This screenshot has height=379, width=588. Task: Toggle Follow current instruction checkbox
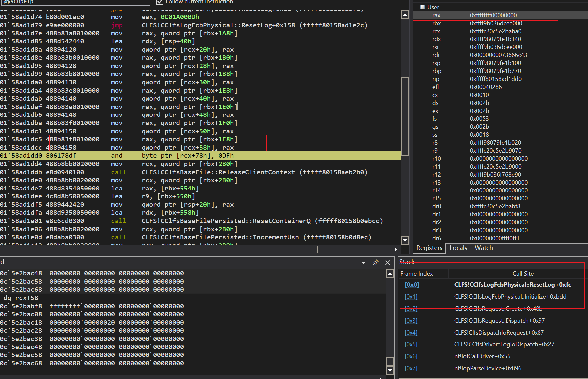coord(160,2)
